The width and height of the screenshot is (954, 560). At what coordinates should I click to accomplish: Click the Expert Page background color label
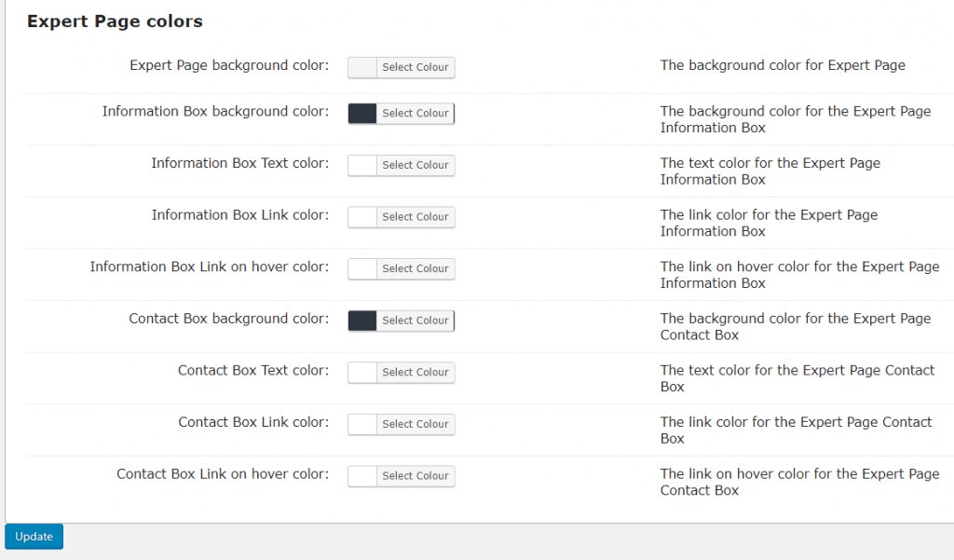coord(229,65)
